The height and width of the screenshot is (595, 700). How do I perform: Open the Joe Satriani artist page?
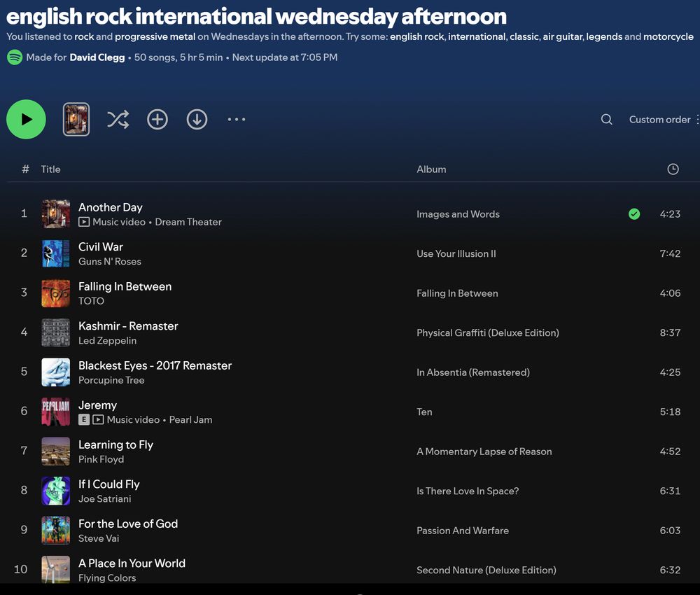pyautogui.click(x=105, y=499)
